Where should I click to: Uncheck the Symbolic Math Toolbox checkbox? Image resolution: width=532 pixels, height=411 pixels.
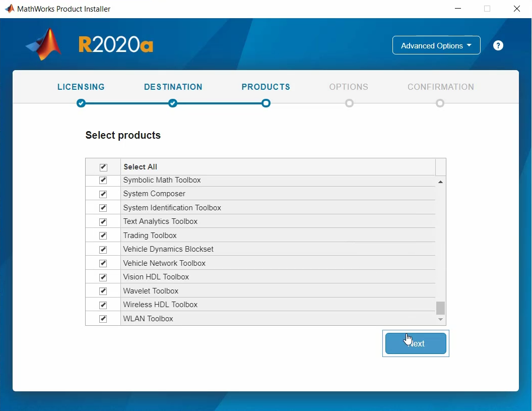click(103, 180)
